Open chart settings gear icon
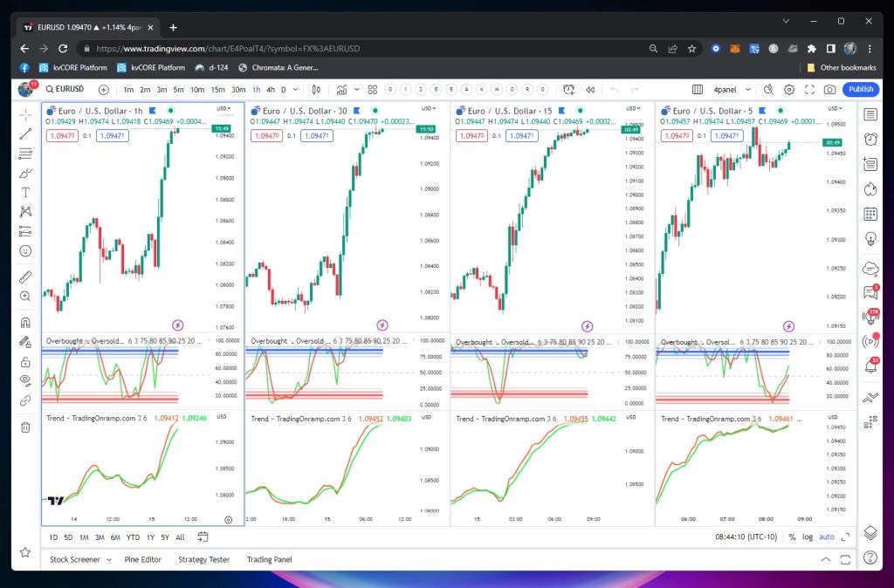 pyautogui.click(x=789, y=89)
